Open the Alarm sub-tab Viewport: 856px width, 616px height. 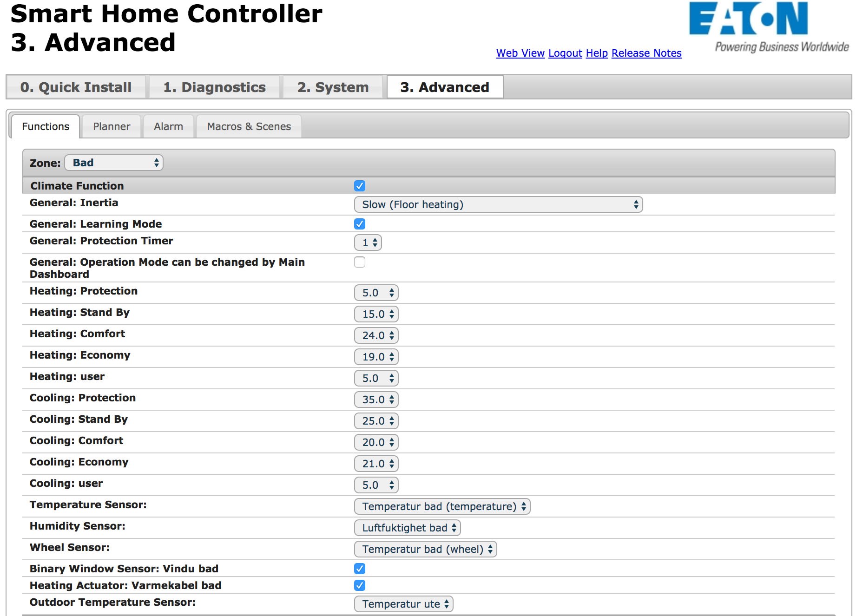[x=168, y=126]
